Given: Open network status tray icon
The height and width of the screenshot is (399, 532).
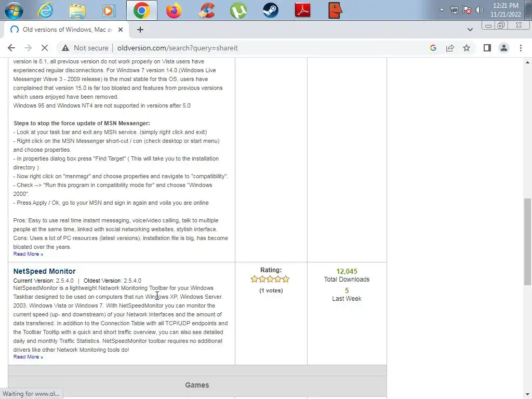Looking at the screenshot, I should pyautogui.click(x=454, y=10).
